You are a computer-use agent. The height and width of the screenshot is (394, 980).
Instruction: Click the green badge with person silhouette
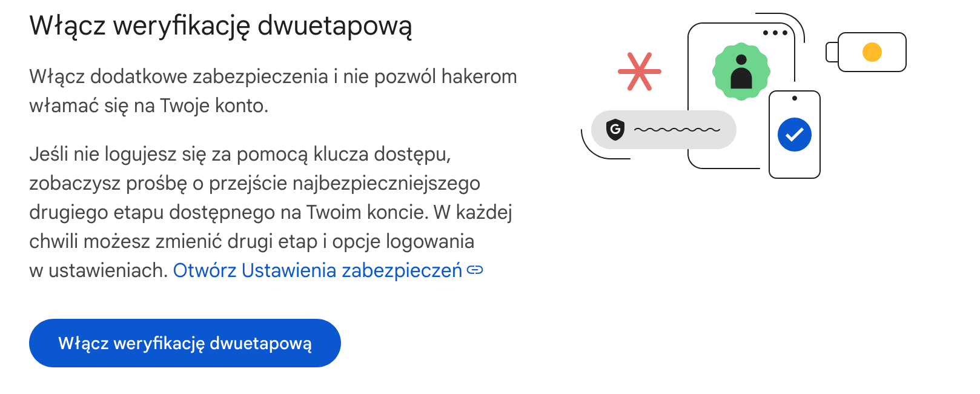[741, 72]
